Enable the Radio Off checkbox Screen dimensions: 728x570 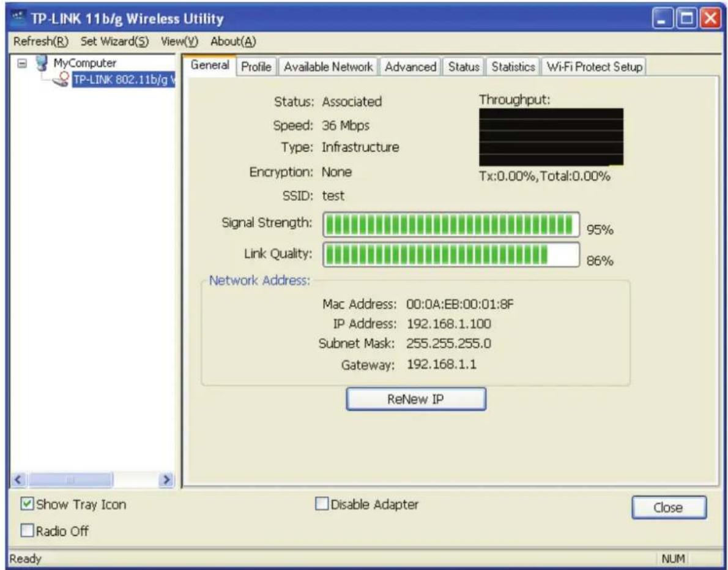pos(28,531)
